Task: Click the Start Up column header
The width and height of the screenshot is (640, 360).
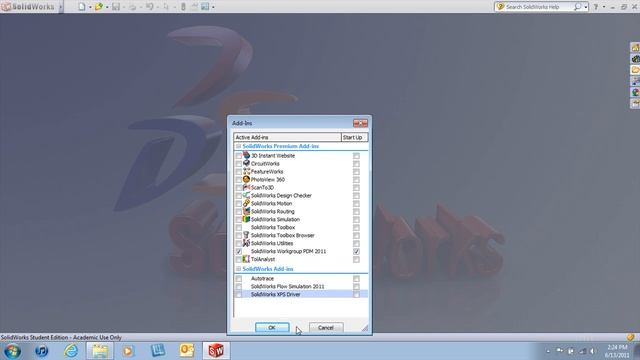Action: [354, 137]
